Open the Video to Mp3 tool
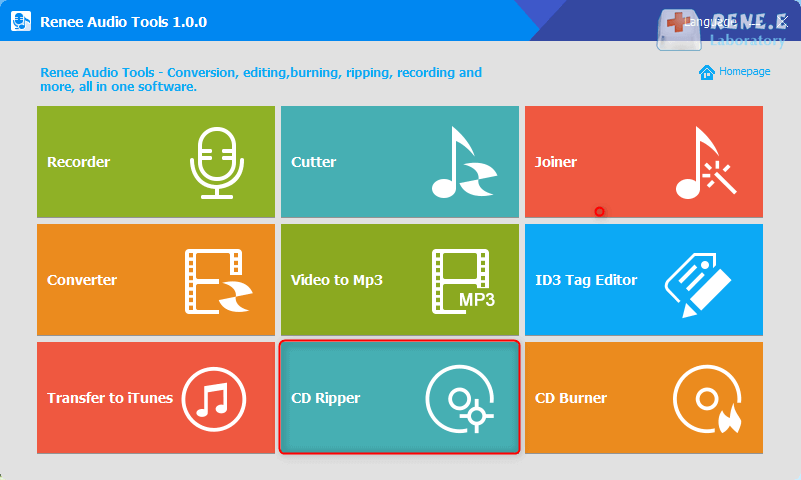The width and height of the screenshot is (801, 480). click(x=400, y=280)
